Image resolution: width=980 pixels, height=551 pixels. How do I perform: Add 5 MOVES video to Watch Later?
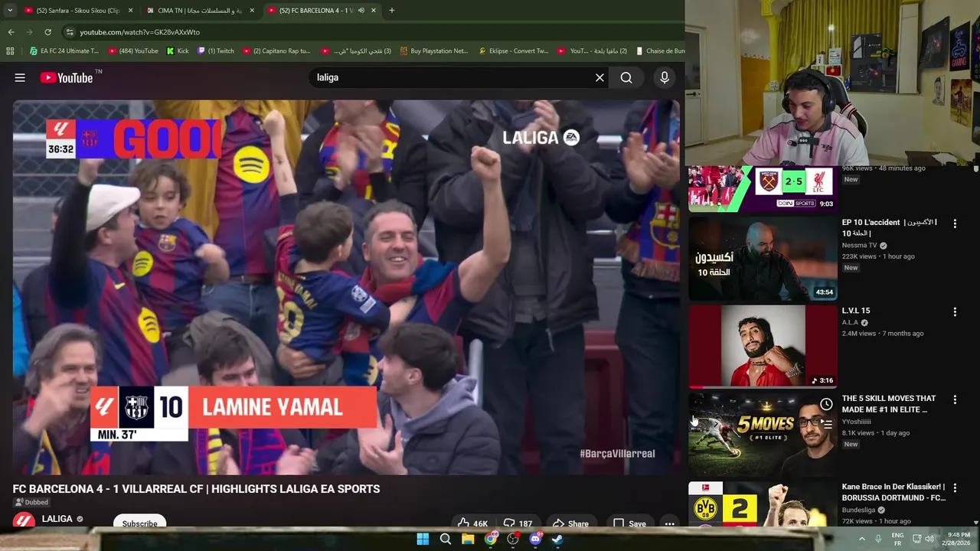[826, 404]
